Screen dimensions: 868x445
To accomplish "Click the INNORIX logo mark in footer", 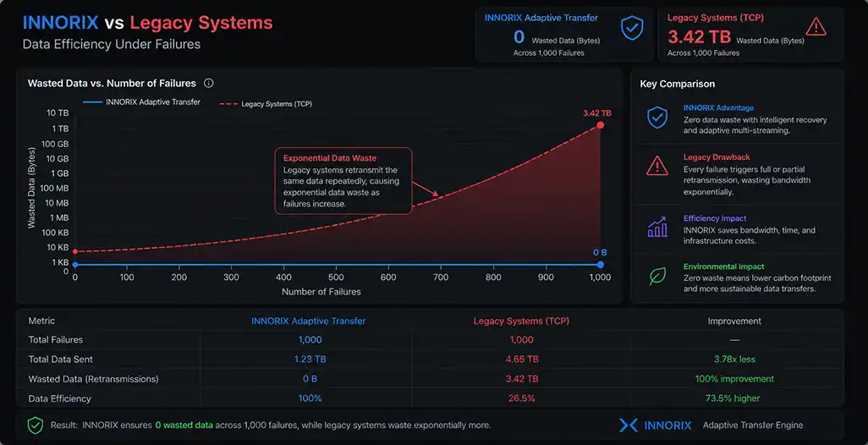I will pos(629,425).
